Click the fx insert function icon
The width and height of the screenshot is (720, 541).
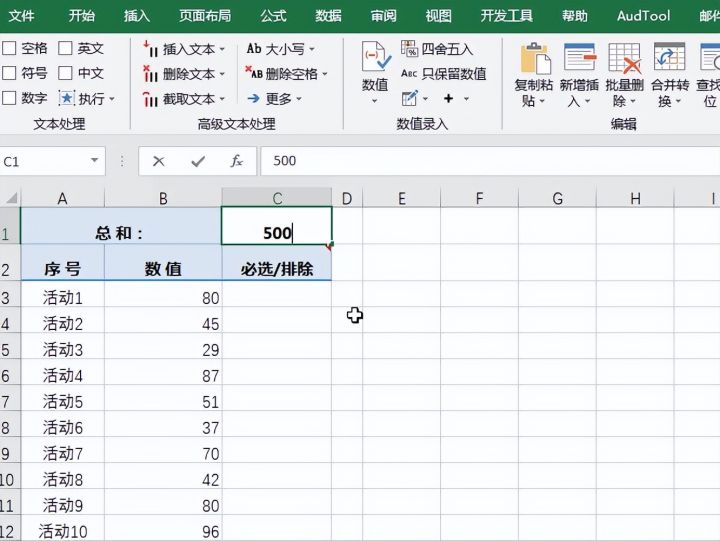coord(236,161)
